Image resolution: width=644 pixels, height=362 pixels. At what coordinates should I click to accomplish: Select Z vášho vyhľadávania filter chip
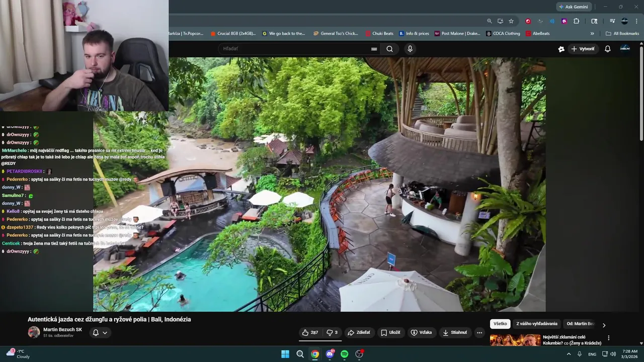pyautogui.click(x=537, y=324)
